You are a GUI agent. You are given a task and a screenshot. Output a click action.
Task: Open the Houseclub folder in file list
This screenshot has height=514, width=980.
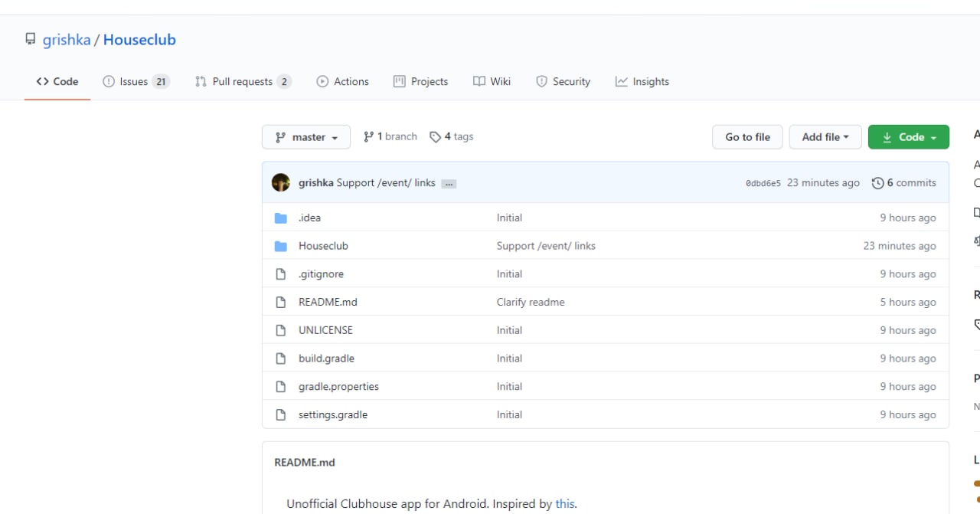pos(323,246)
